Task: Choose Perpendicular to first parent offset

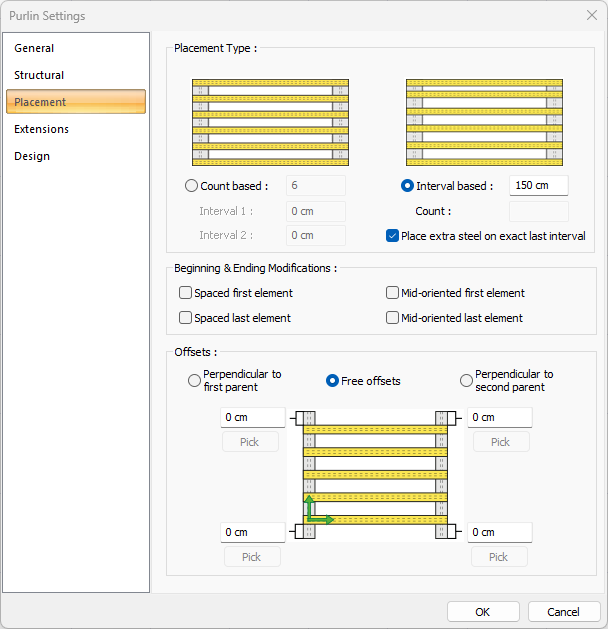Action: click(194, 381)
